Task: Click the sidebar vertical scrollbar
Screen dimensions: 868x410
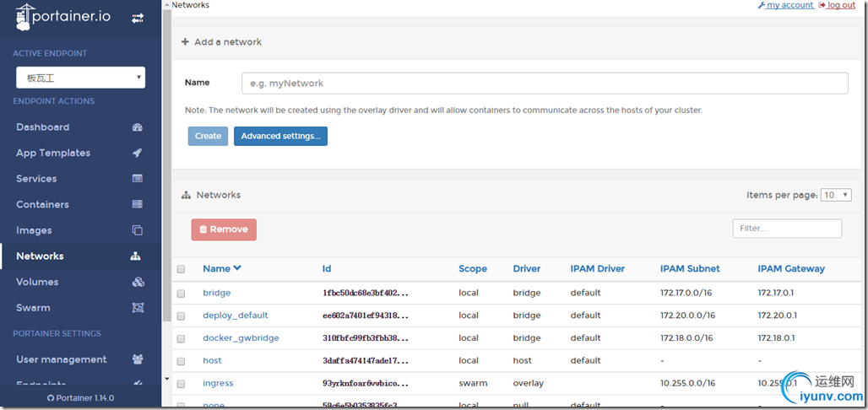Action: click(167, 166)
